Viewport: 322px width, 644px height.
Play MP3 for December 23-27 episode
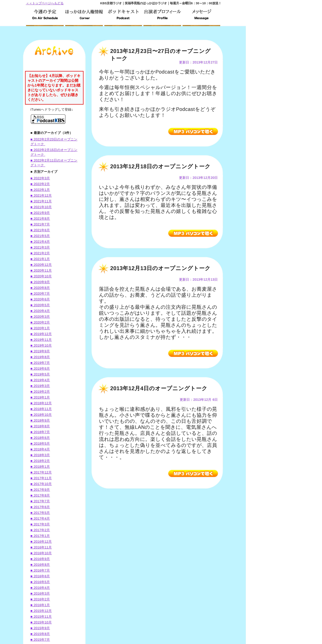(193, 131)
